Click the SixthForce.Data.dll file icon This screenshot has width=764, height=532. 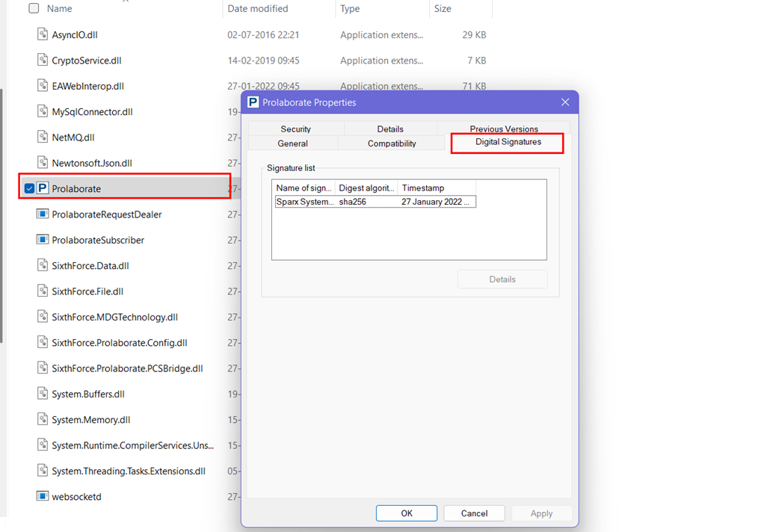coord(43,265)
